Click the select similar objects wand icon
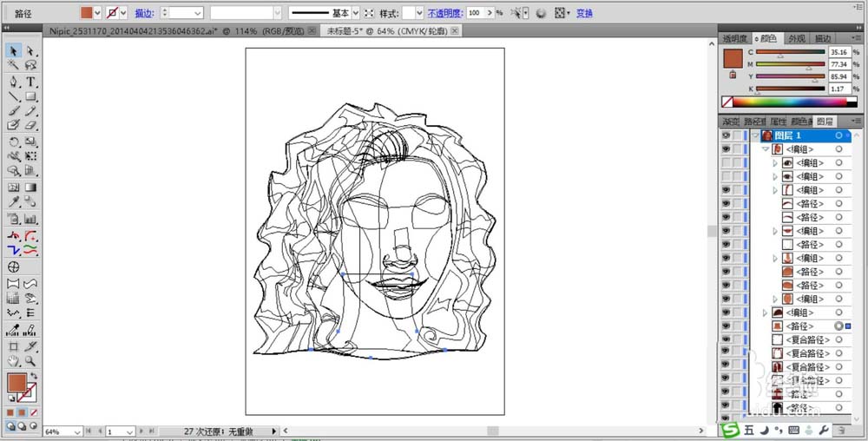 [x=518, y=13]
